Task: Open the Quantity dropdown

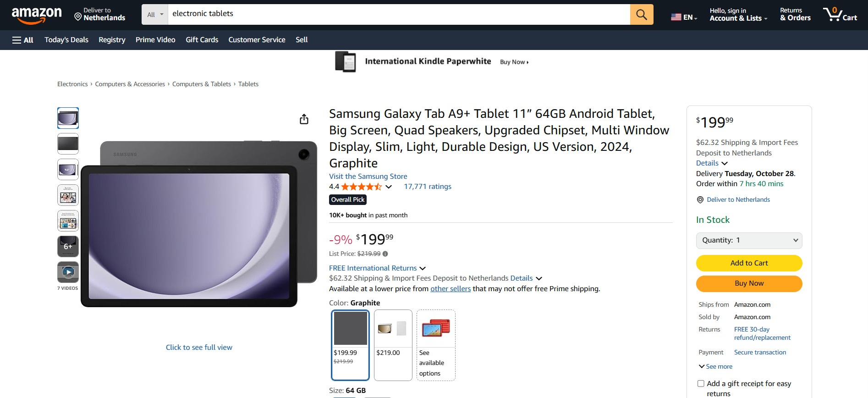Action: (x=749, y=241)
